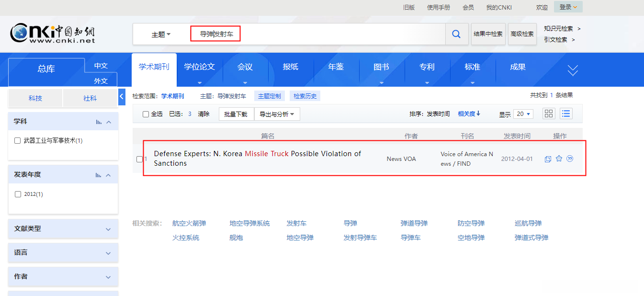Select 总库 database tab

pyautogui.click(x=46, y=69)
